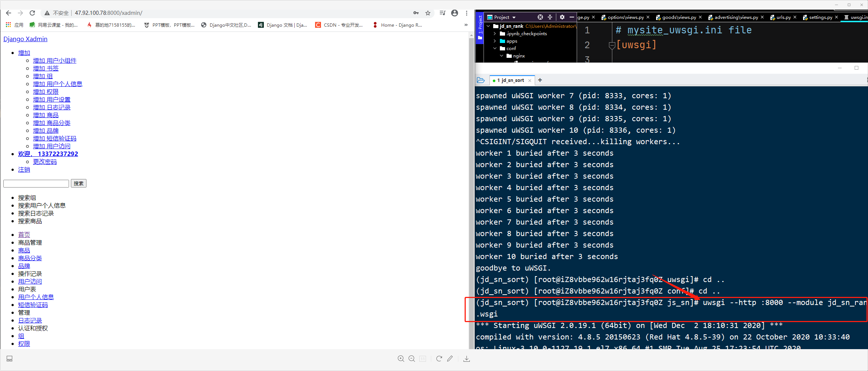Toggle the 1: Project side panel
868x371 pixels.
click(x=480, y=27)
